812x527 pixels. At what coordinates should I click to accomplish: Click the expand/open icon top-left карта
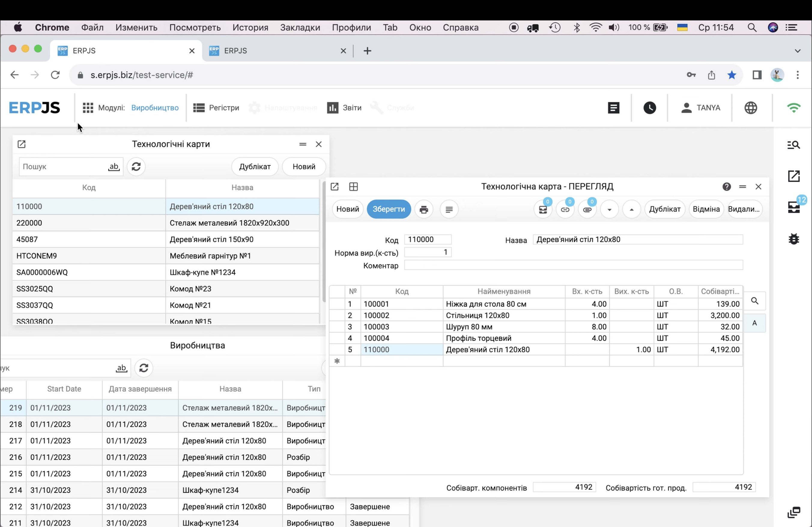coord(335,186)
